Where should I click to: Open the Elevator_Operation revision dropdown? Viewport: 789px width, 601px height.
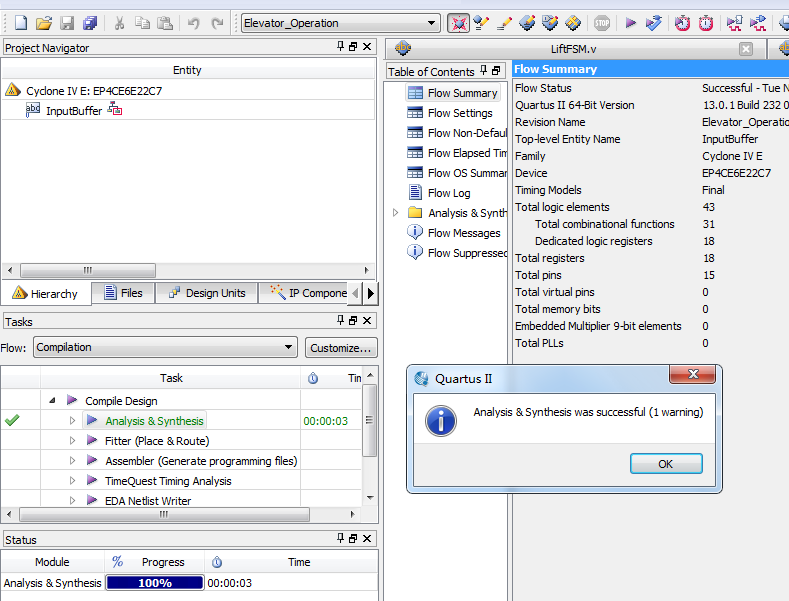tap(431, 23)
